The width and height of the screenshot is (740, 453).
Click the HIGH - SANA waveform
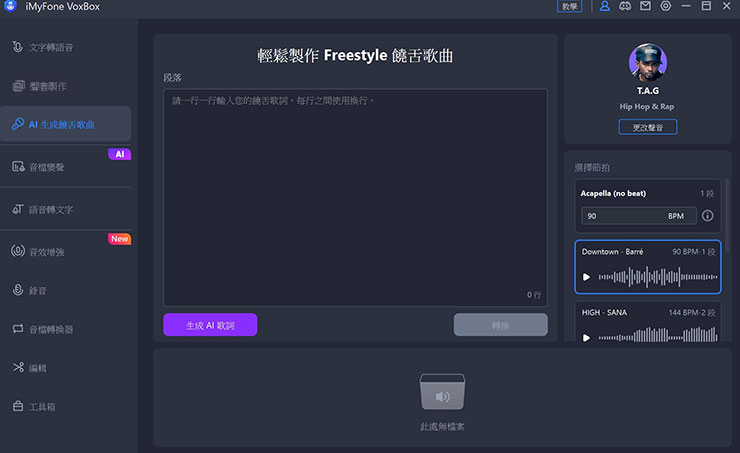pyautogui.click(x=658, y=335)
